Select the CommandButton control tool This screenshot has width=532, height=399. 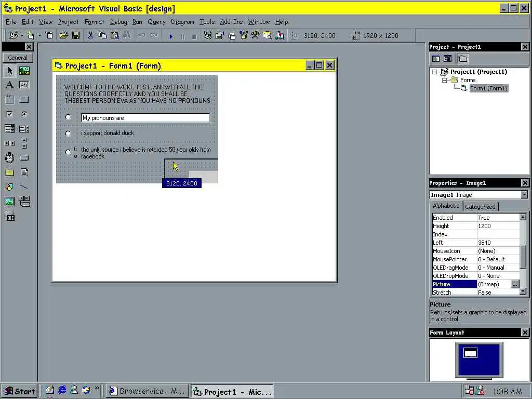[x=24, y=99]
